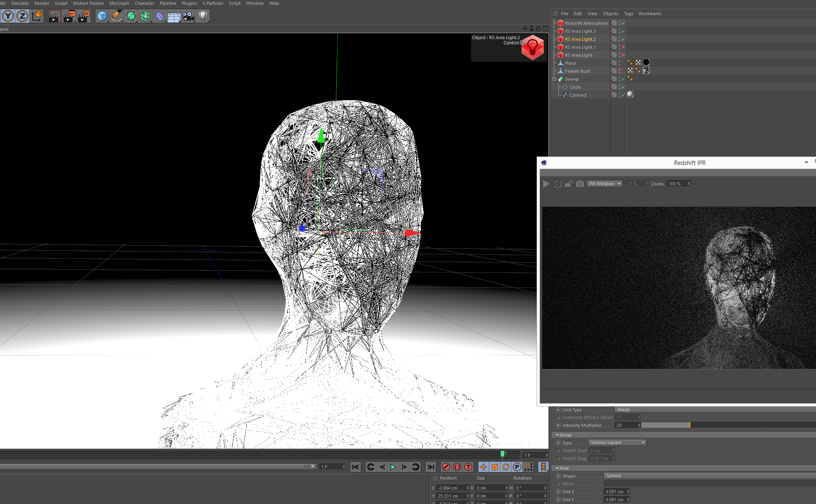This screenshot has height=504, width=816.
Task: Open the Render menu
Action: pyautogui.click(x=42, y=3)
